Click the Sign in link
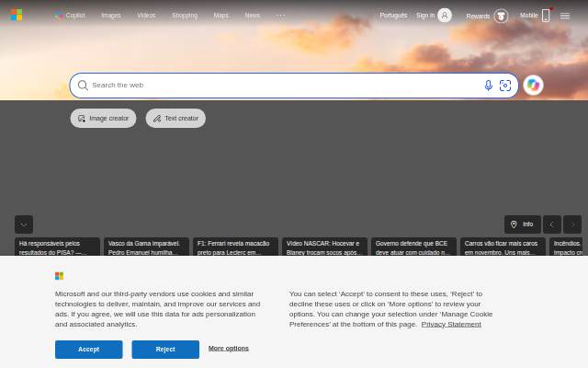Viewport: 588px width, 368px height. click(x=425, y=16)
